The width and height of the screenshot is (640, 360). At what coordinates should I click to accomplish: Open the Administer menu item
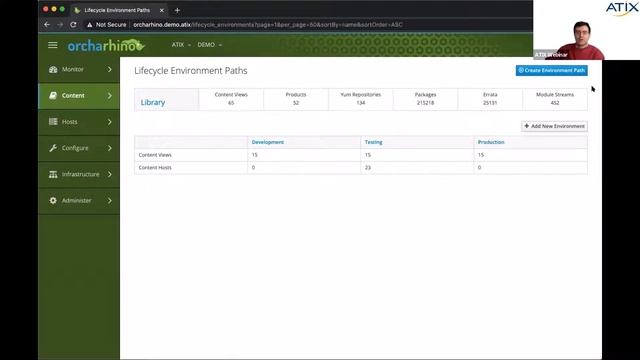79,200
